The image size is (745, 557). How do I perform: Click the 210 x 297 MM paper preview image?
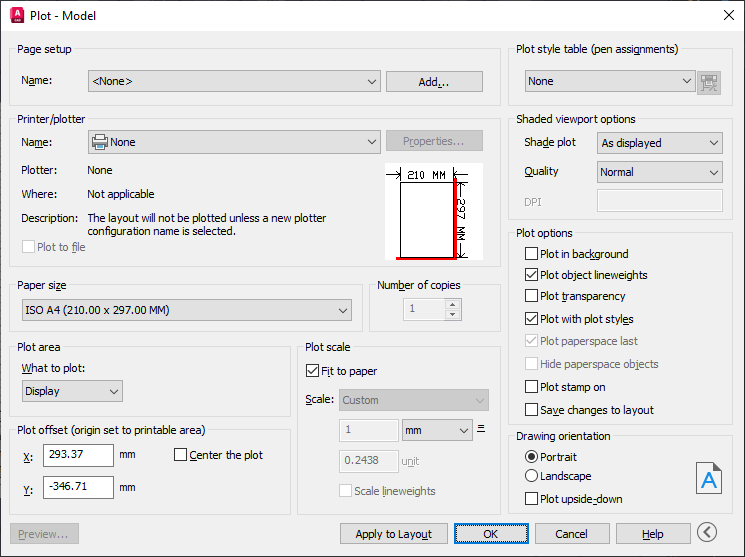[x=434, y=211]
